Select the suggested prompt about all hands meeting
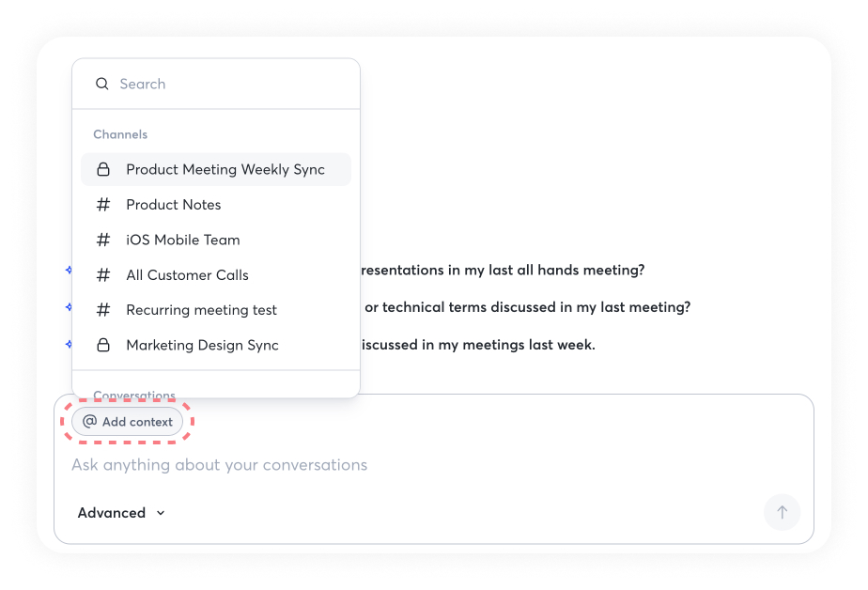This screenshot has width=868, height=590. (503, 271)
